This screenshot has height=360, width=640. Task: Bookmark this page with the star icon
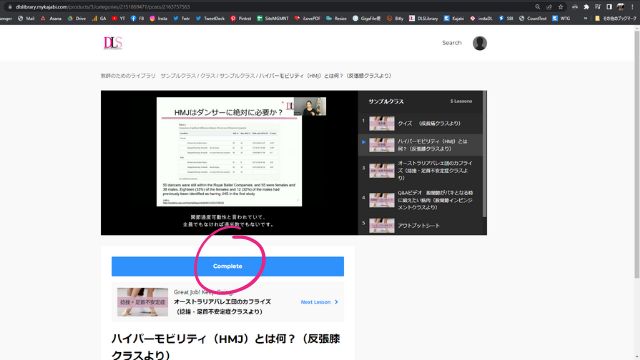coord(561,7)
